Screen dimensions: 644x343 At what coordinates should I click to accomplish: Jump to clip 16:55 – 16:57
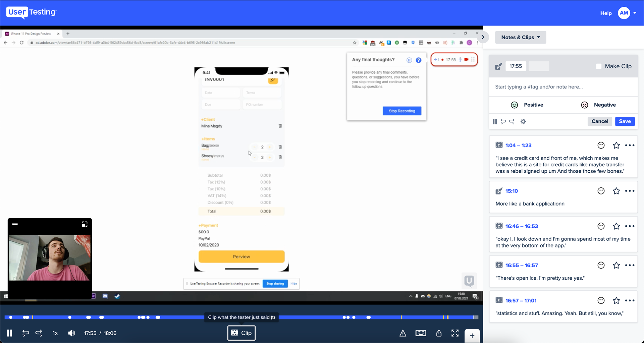[522, 265]
